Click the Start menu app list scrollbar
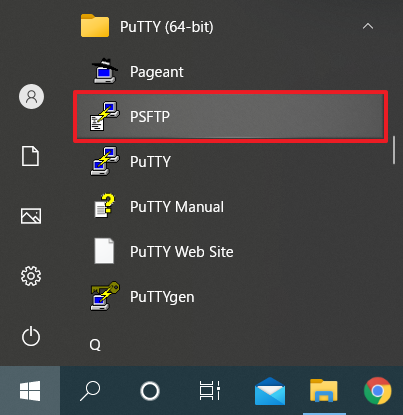 (394, 150)
